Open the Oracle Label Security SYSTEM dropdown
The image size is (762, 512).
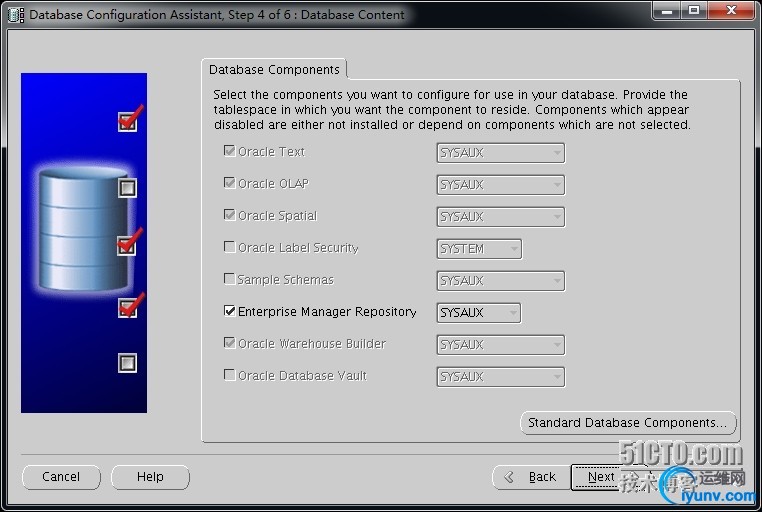(479, 249)
